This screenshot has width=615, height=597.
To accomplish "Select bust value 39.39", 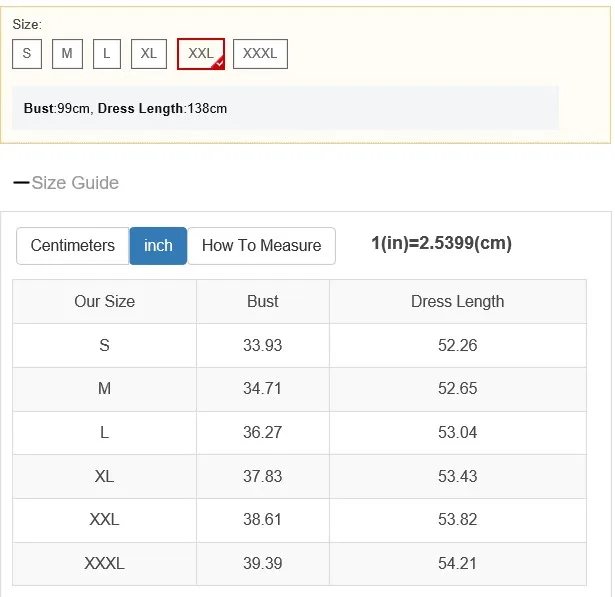I will 262,564.
